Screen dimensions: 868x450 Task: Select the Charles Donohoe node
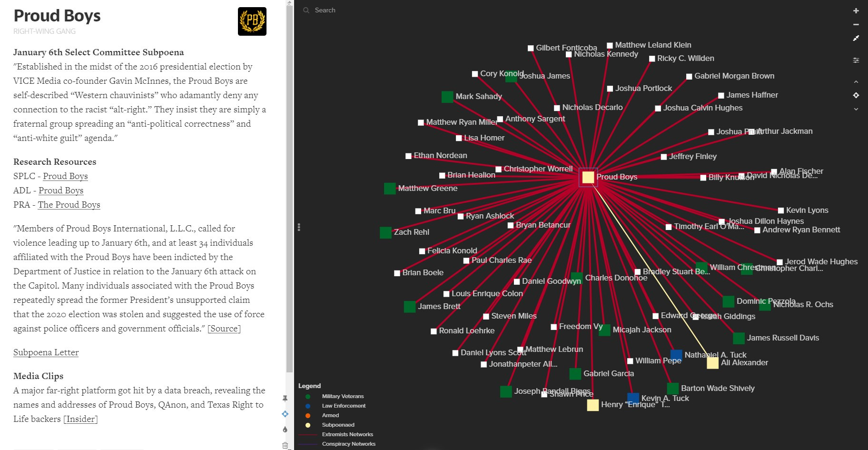[577, 278]
